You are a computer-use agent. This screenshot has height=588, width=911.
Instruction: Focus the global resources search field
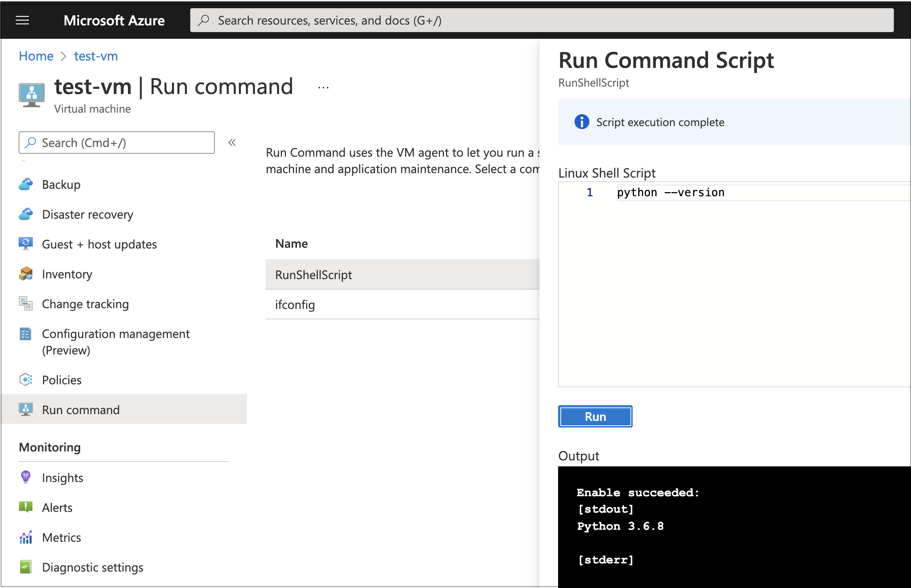(541, 20)
